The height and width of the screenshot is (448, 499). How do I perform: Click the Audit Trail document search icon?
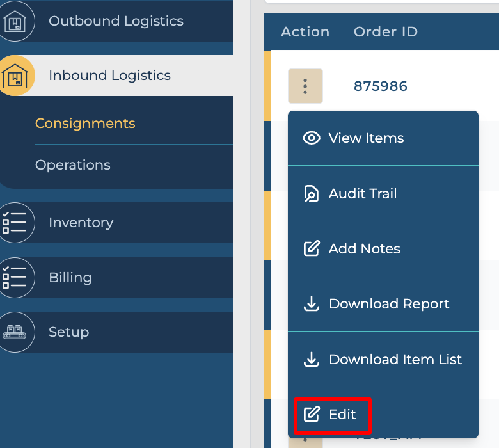(312, 194)
